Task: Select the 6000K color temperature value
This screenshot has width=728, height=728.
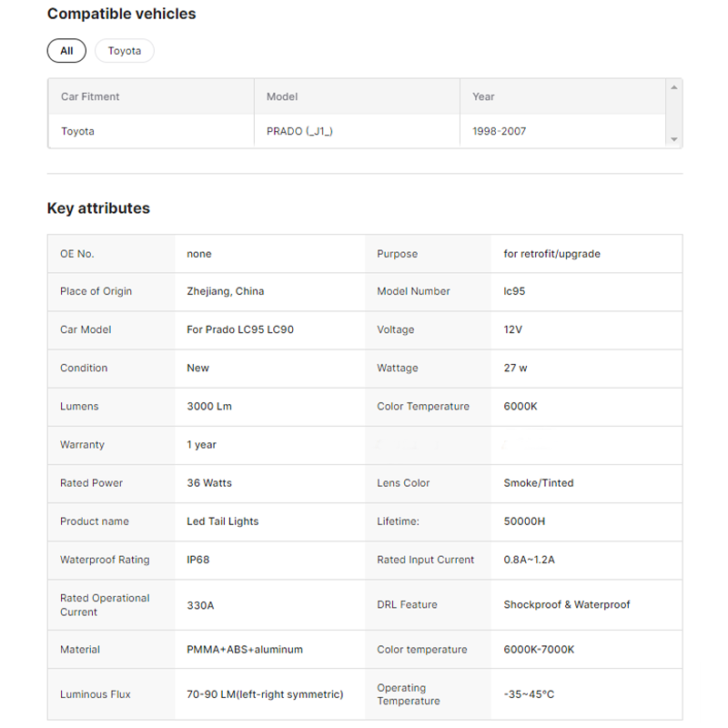Action: tap(520, 406)
